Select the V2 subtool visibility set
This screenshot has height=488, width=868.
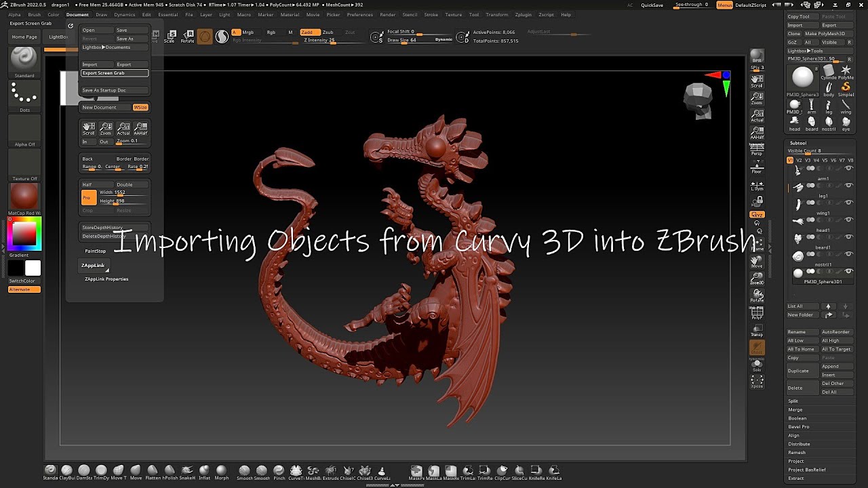click(799, 160)
